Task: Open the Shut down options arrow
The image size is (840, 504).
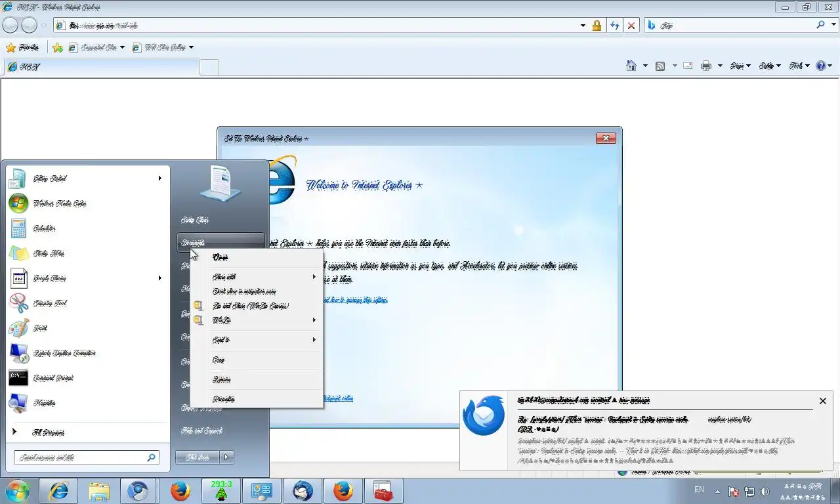Action: (226, 457)
